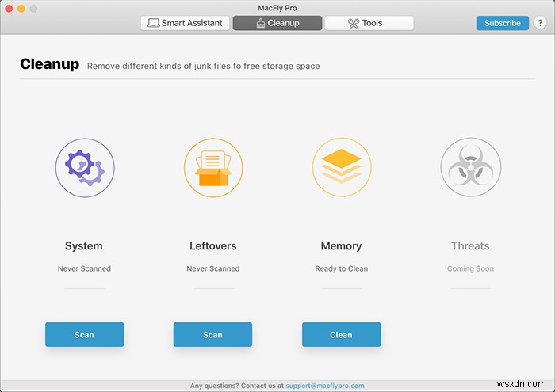Viewport: 555px width, 392px height.
Task: Click the MacFly Pro window title
Action: click(277, 8)
